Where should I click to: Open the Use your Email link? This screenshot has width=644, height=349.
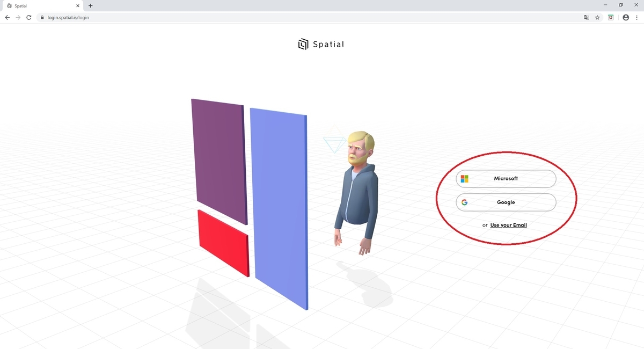(x=508, y=225)
